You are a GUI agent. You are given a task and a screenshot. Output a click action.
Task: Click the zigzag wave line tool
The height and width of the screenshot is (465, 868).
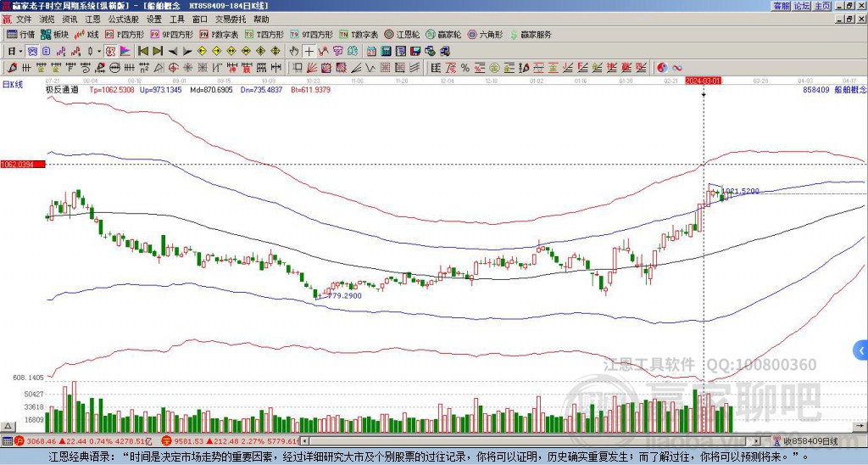pos(370,68)
